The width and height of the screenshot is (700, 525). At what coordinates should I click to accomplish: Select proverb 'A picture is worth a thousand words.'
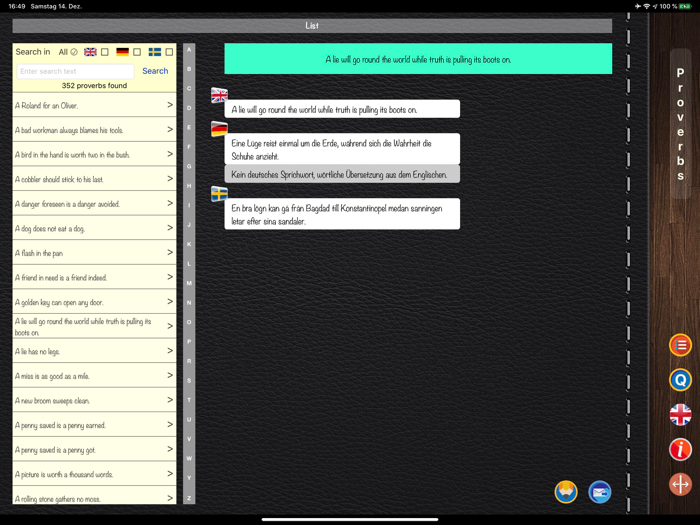94,474
